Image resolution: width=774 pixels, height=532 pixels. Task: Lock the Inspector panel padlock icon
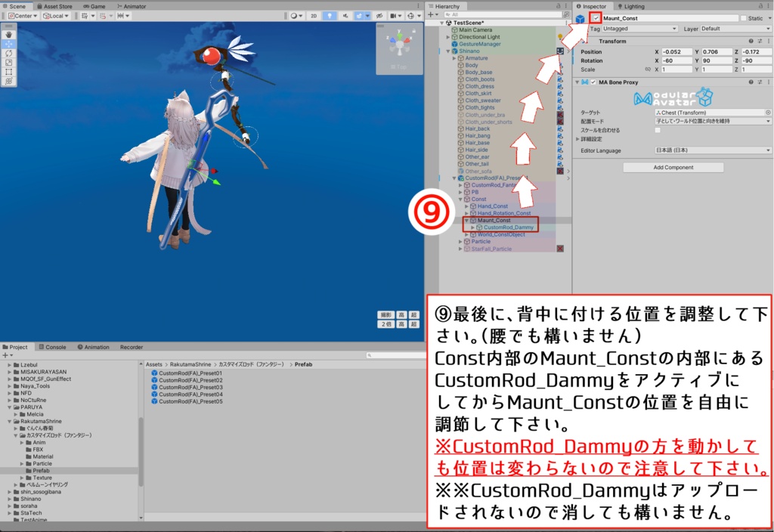760,6
